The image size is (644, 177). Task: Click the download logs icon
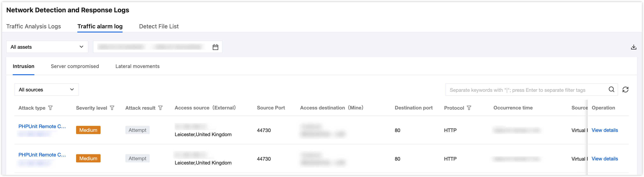(633, 47)
